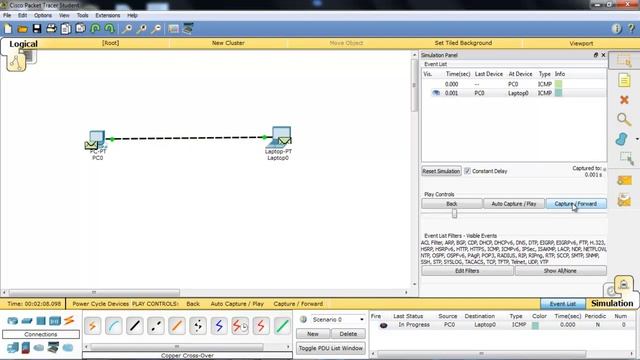The image size is (640, 360).
Task: Click Show All/None button
Action: point(560,271)
